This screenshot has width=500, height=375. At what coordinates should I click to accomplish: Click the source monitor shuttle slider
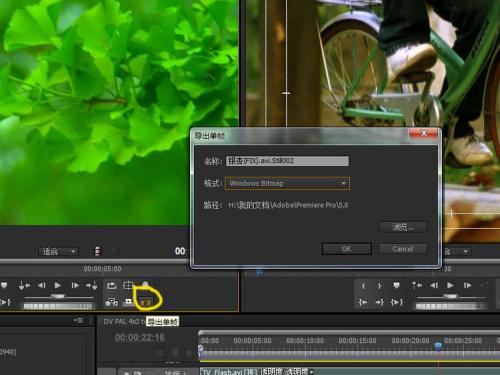[x=59, y=297]
